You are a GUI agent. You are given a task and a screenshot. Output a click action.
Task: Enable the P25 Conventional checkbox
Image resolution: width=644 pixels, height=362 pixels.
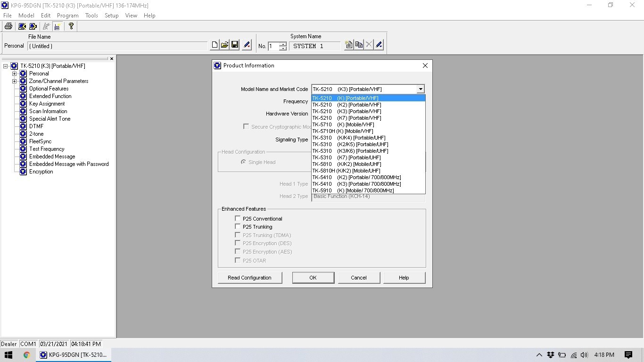[x=238, y=219]
